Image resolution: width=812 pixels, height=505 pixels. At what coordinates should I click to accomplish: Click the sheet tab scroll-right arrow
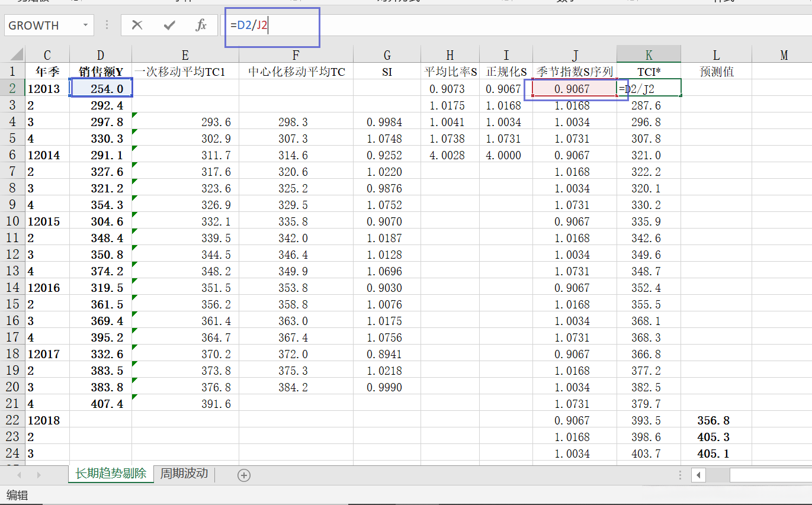[39, 475]
